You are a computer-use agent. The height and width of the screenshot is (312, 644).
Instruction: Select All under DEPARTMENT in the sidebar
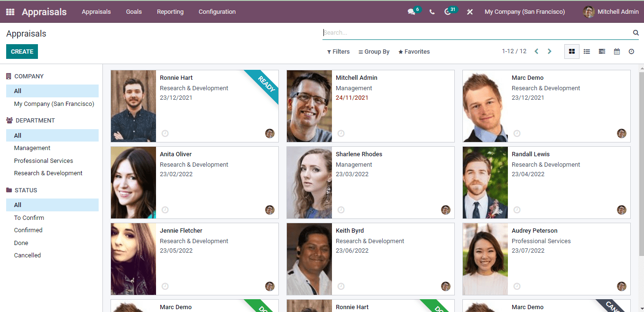52,136
